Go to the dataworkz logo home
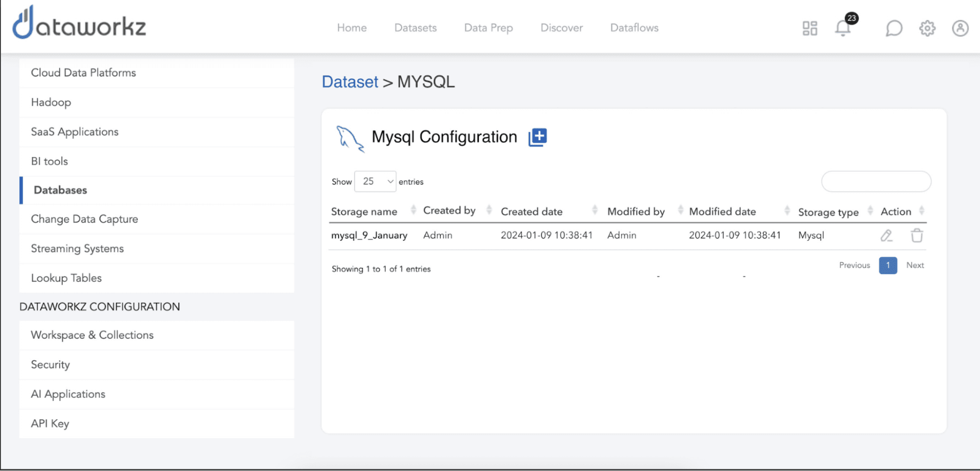Viewport: 980px width, 471px height. pos(79,24)
